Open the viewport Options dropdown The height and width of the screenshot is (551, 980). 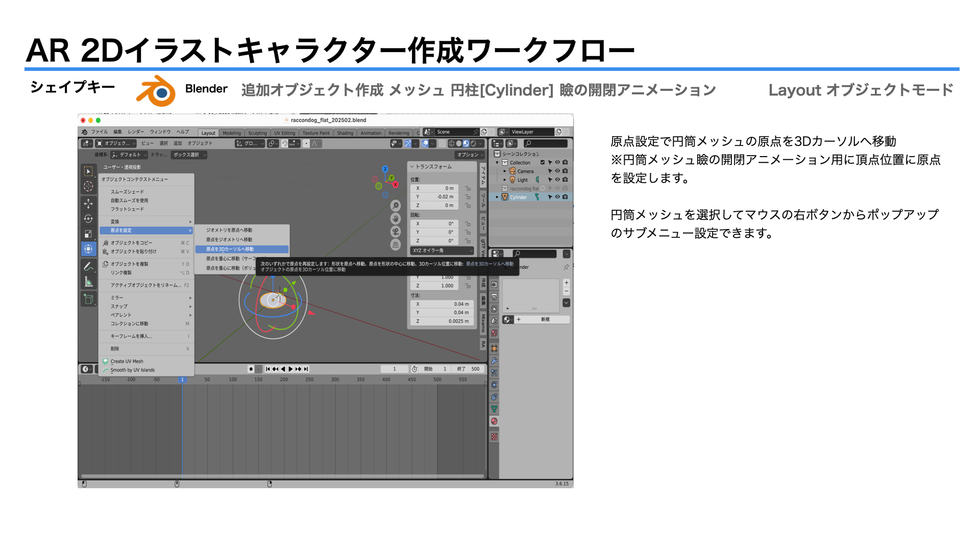pos(470,155)
